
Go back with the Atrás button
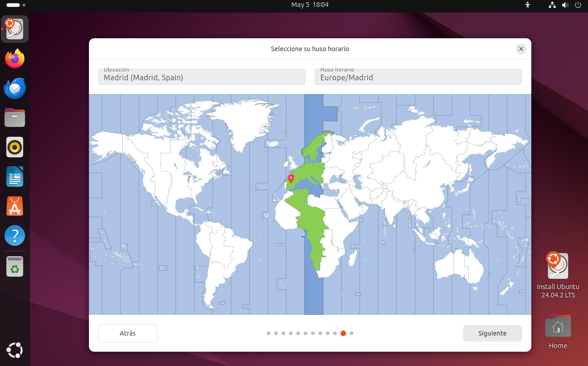click(x=128, y=333)
